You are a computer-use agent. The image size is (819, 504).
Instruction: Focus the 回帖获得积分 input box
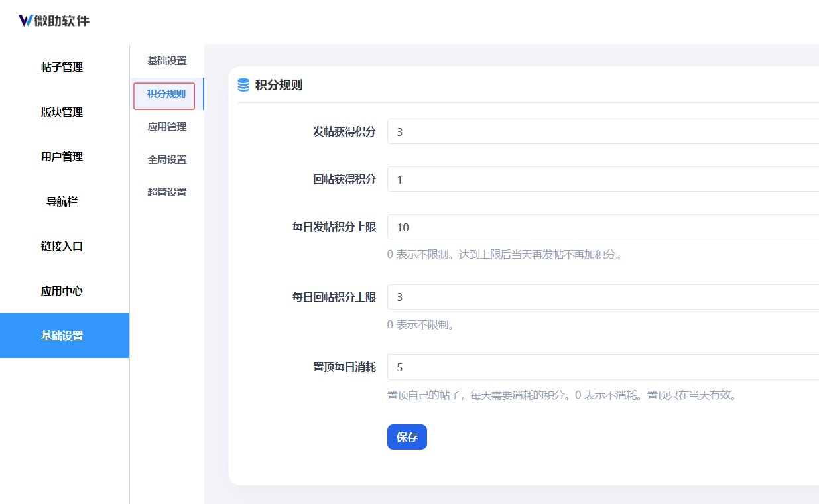603,179
